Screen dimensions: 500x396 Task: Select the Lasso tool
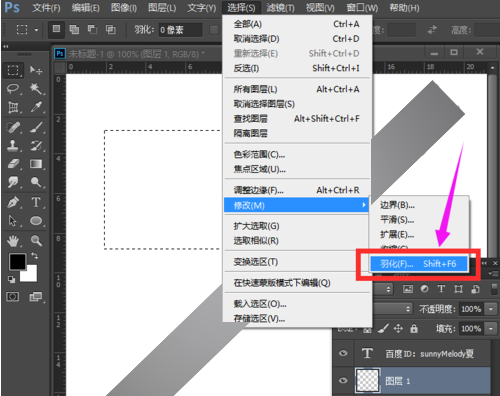point(13,89)
